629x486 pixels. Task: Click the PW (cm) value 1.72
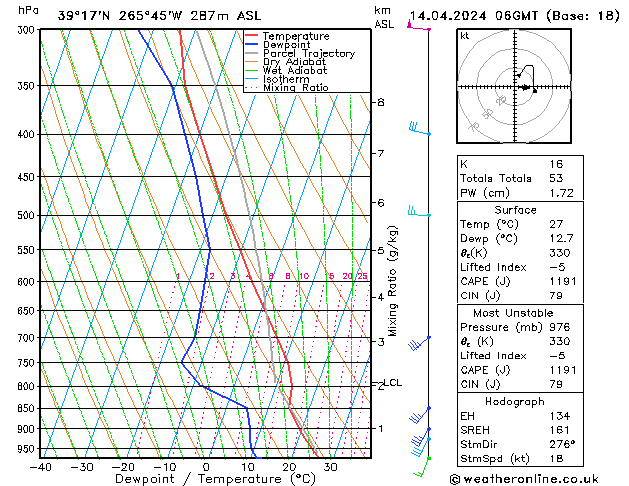pyautogui.click(x=562, y=193)
